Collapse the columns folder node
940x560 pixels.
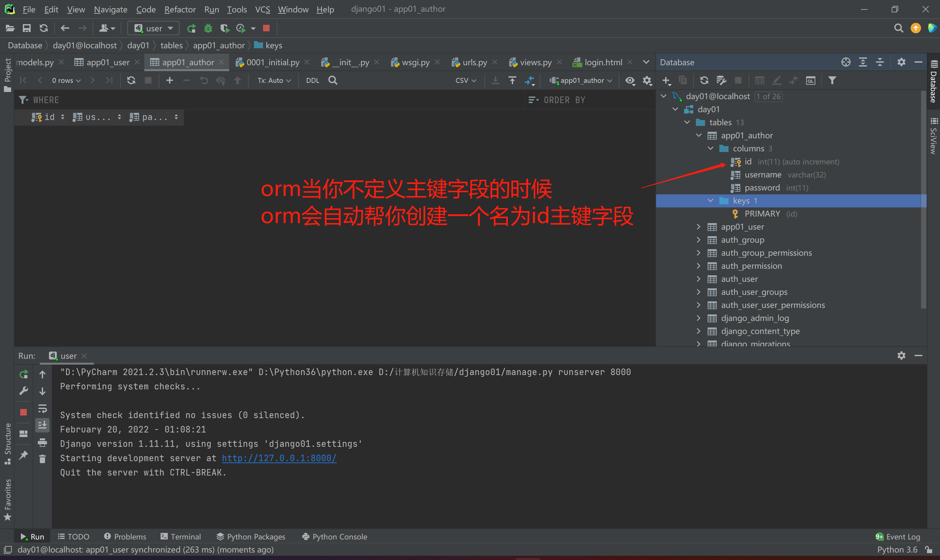(x=711, y=148)
